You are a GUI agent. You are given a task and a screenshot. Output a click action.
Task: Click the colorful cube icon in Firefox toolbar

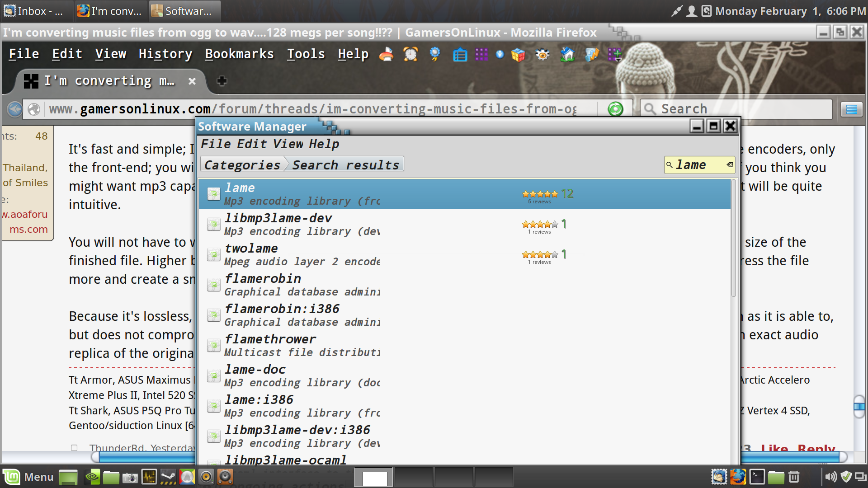[x=518, y=55]
